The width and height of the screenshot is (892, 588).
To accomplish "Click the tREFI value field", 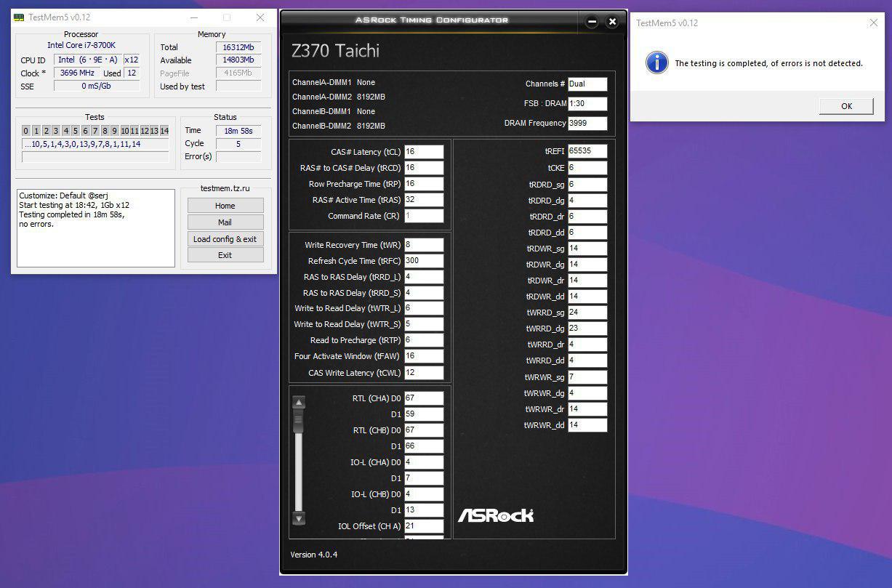I will 587,151.
